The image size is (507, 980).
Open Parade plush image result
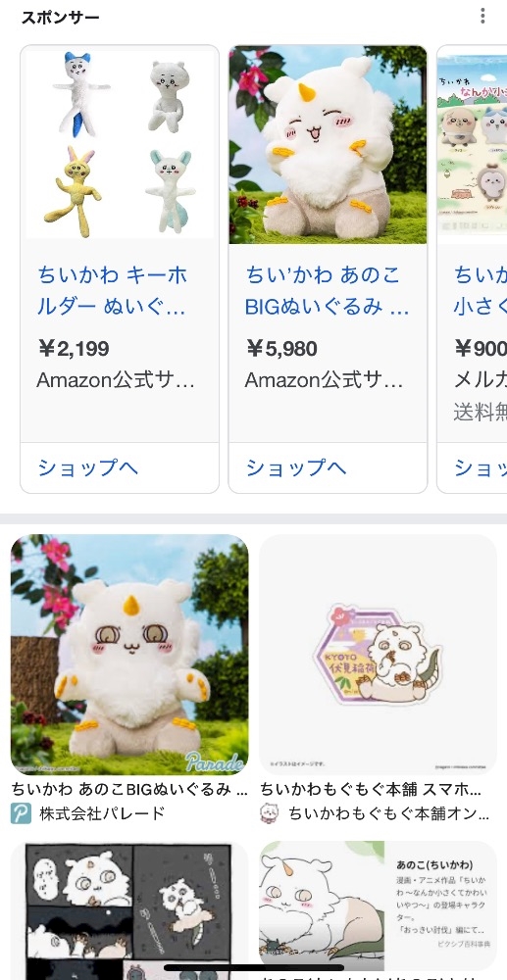(129, 655)
